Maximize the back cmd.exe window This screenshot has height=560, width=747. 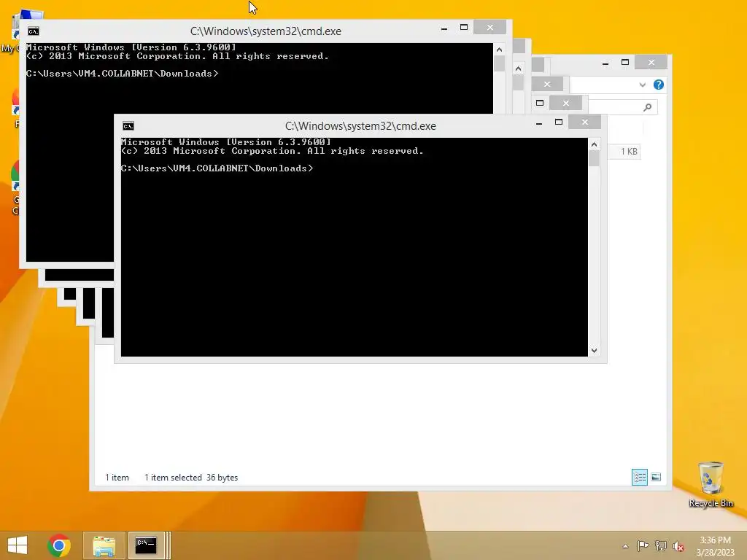click(x=463, y=28)
